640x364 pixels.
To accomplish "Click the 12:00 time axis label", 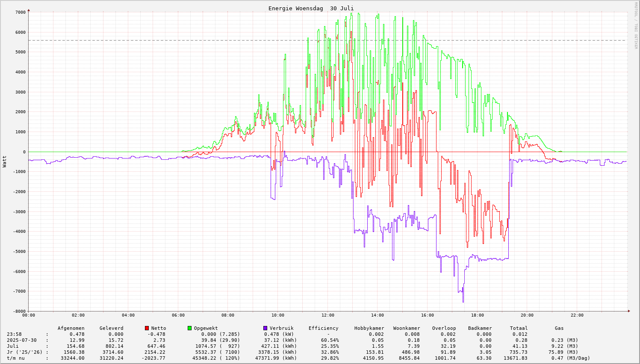I will pos(328,315).
